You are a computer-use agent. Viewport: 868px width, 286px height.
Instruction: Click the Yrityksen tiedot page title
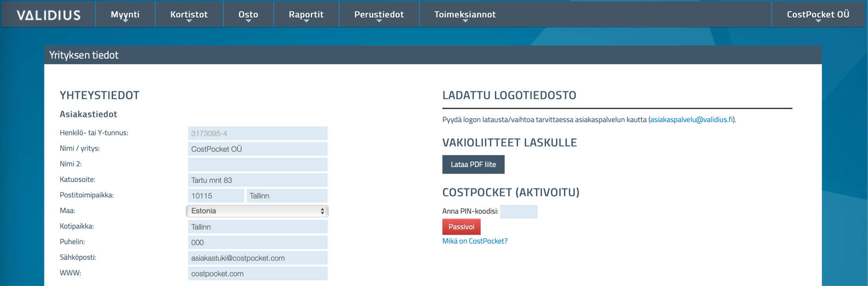(x=84, y=55)
